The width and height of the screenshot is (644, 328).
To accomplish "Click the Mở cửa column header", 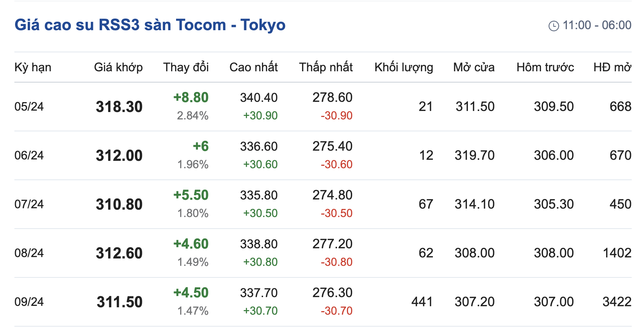I will (x=474, y=67).
